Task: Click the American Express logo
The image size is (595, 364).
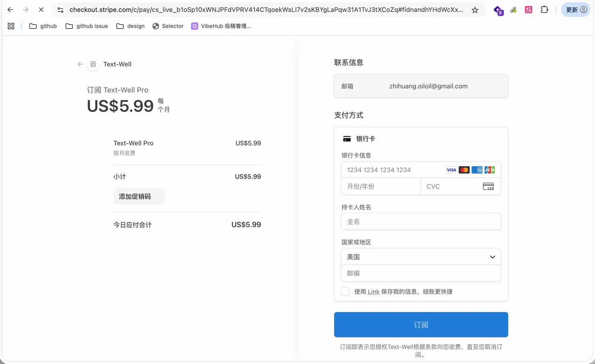Action: 477,170
